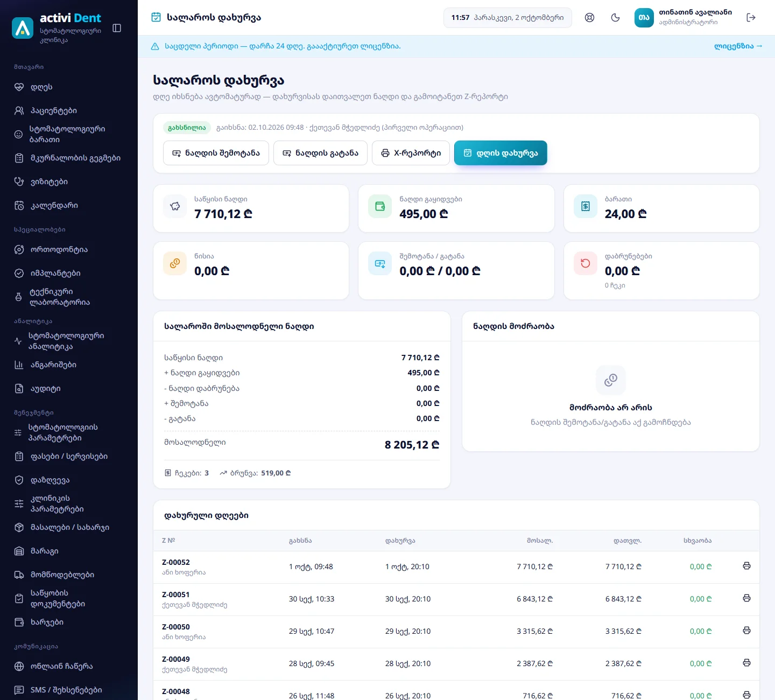The height and width of the screenshot is (700, 775).
Task: Log out using the exit icon
Action: click(751, 18)
